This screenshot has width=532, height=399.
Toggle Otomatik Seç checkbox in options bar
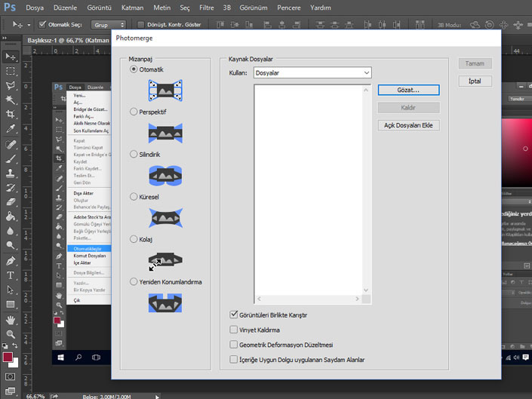coord(42,24)
